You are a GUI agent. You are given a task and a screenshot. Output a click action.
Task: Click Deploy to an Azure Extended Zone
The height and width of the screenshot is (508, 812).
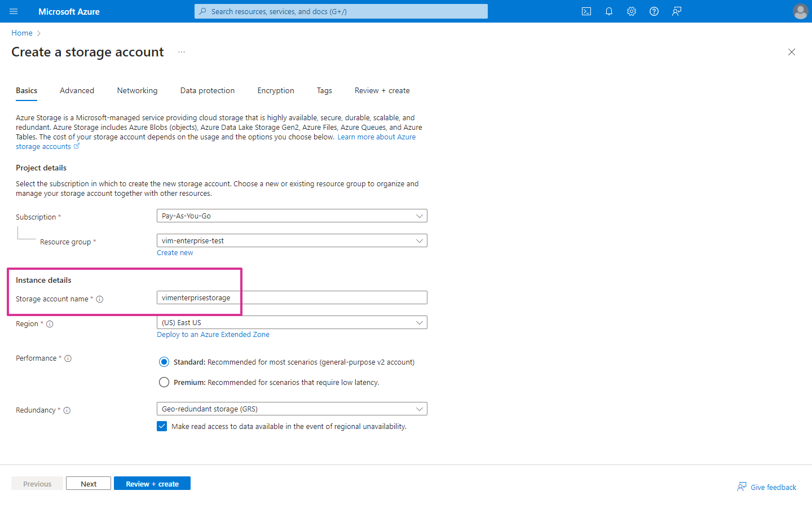pyautogui.click(x=213, y=334)
